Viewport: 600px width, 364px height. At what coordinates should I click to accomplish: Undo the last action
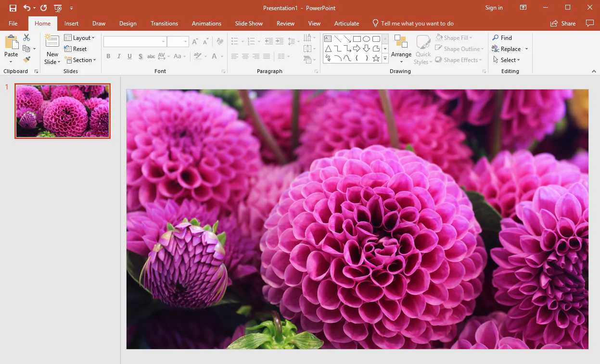tap(27, 8)
